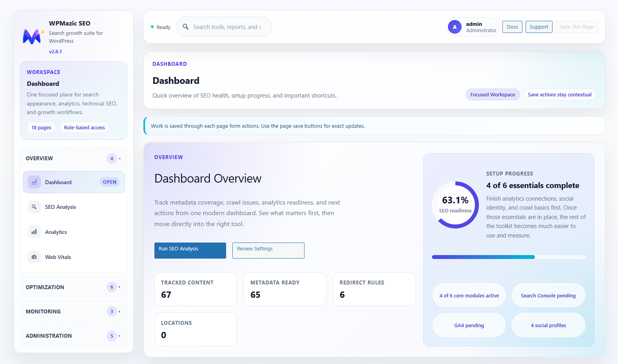The height and width of the screenshot is (364, 618).
Task: Click the OPEN badge on Dashboard item
Action: (110, 182)
